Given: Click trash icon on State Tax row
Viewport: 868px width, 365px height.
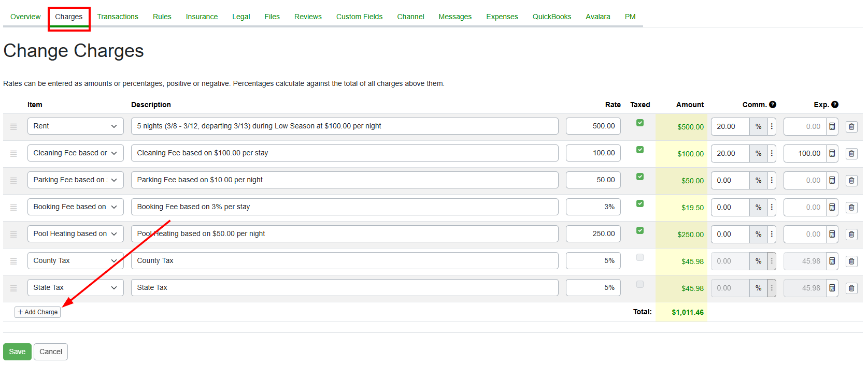Looking at the screenshot, I should click(851, 288).
